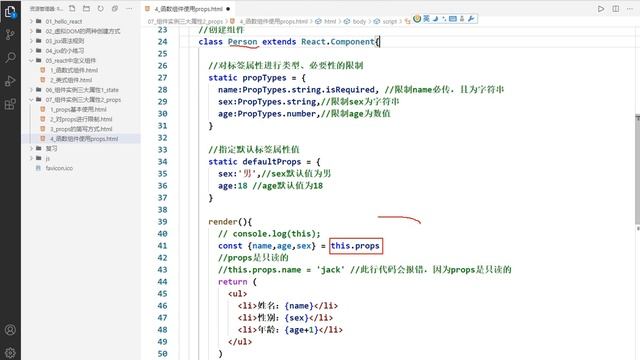This screenshot has width=640, height=360.
Task: Refresh the explorer file tree
Action: coord(100,8)
